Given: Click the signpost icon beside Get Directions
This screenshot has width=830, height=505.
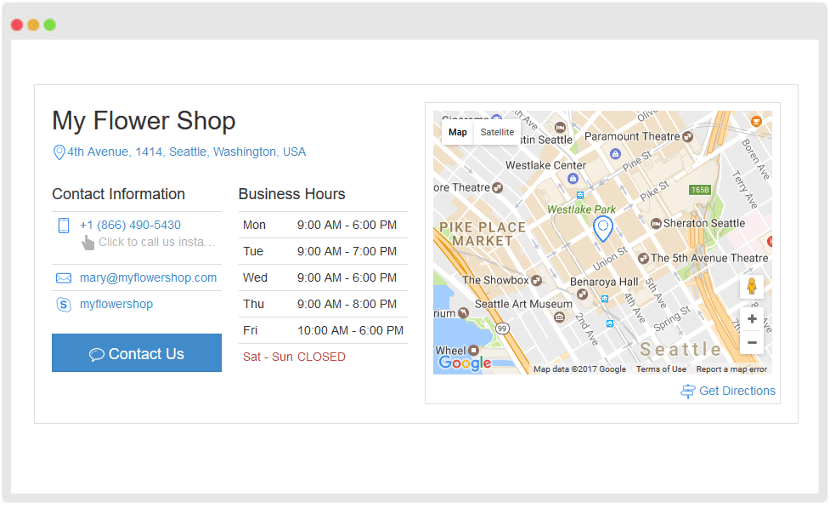Looking at the screenshot, I should pyautogui.click(x=688, y=391).
